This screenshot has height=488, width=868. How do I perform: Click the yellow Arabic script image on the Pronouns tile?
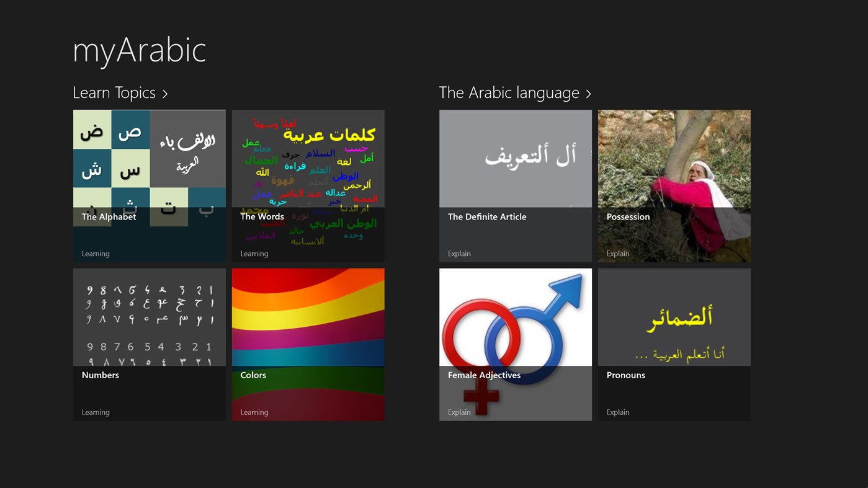(674, 316)
